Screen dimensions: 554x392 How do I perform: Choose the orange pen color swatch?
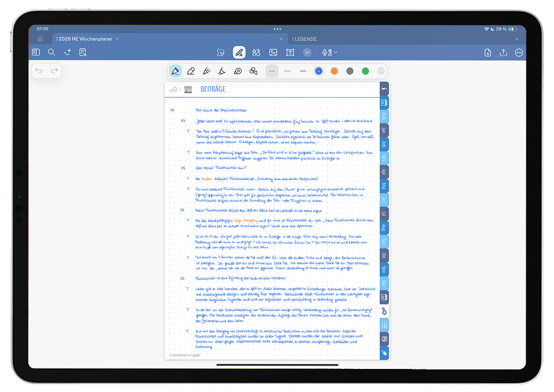334,71
